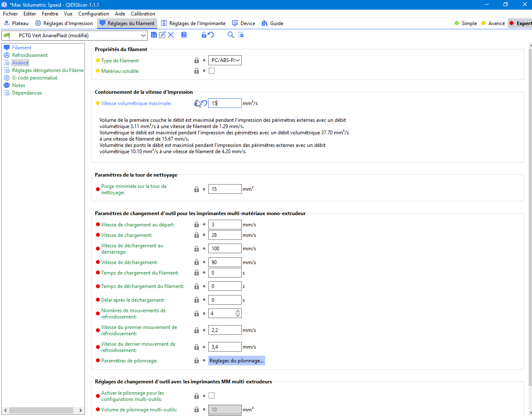The width and height of the screenshot is (532, 416).
Task: Increase Nombres de mouvements de refroidissement value
Action: point(238,311)
